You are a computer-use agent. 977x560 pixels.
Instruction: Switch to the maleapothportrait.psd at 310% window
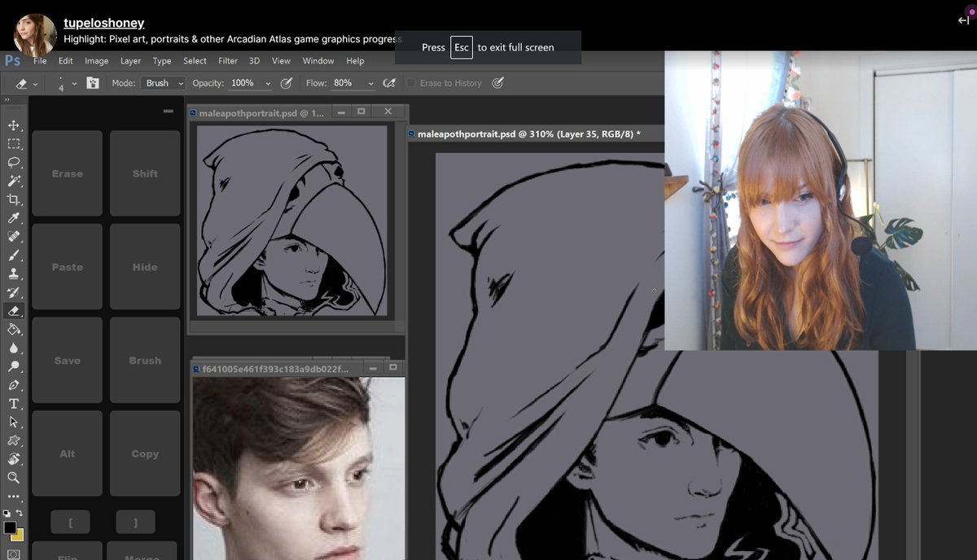tap(529, 133)
